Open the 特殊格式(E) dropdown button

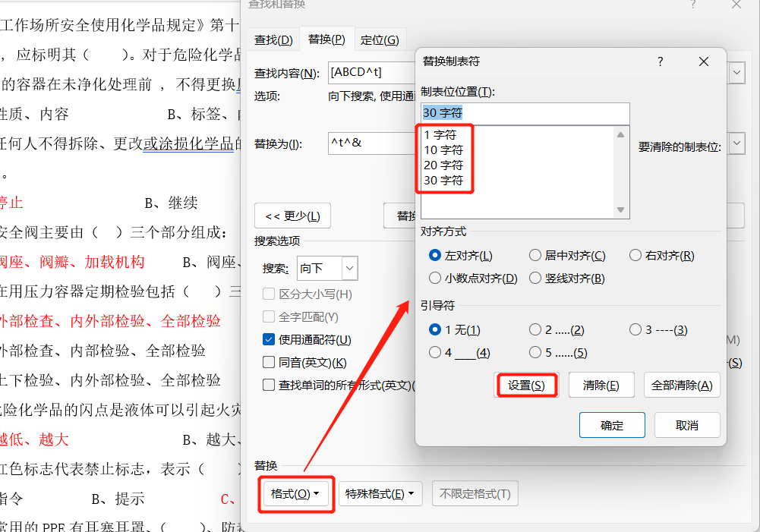380,494
